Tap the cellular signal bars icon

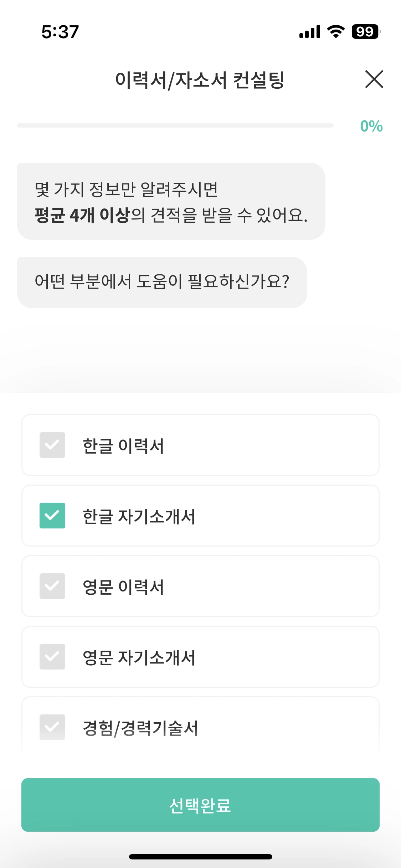(310, 32)
